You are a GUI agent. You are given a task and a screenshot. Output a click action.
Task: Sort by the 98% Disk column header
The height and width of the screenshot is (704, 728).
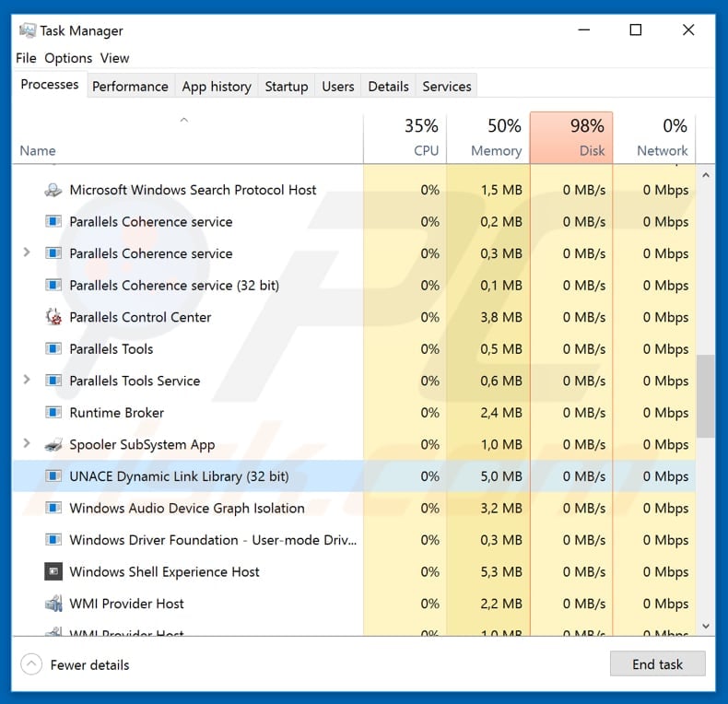pos(571,138)
